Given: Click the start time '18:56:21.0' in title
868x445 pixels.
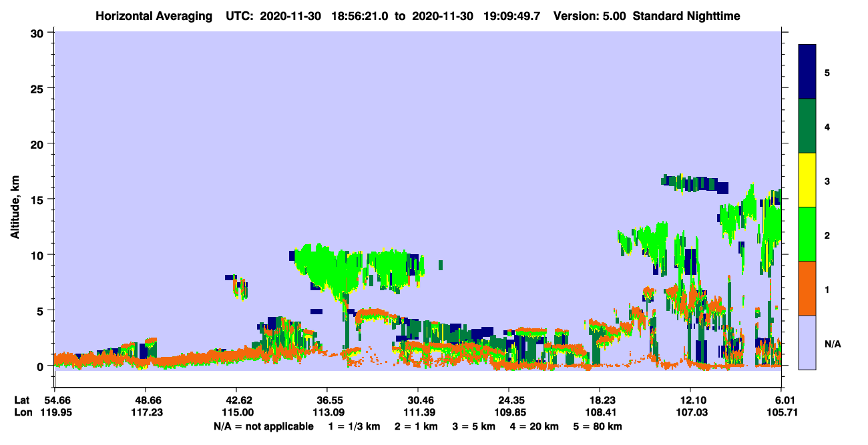Looking at the screenshot, I should [x=360, y=15].
